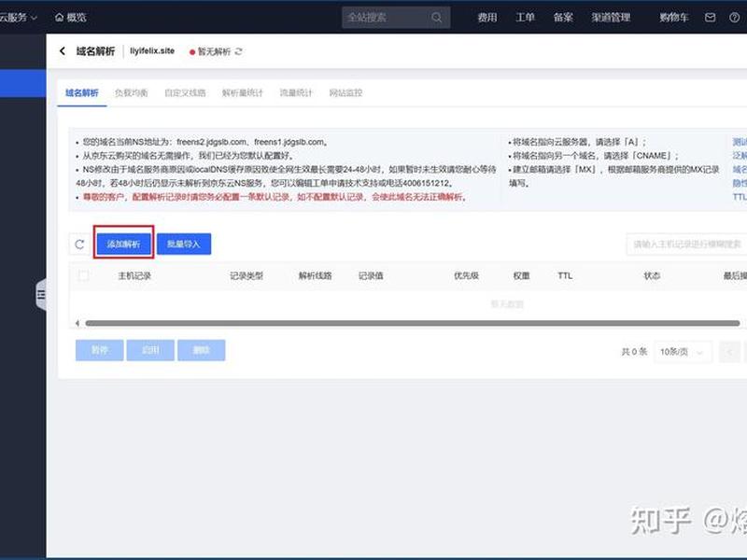Open the help question mark icon
The height and width of the screenshot is (560, 747).
point(734,18)
